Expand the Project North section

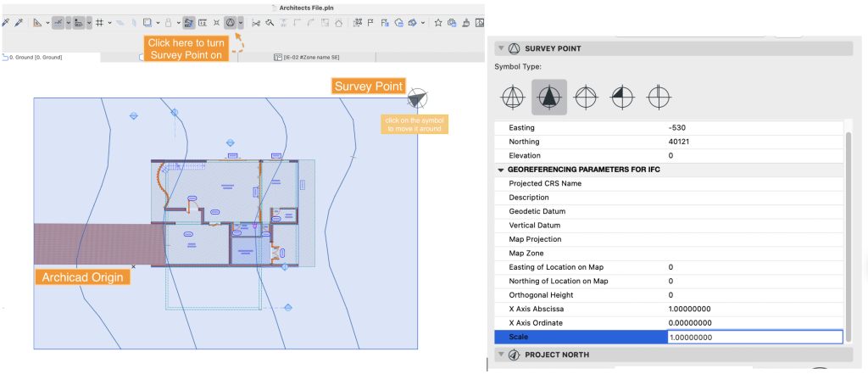[x=500, y=354]
